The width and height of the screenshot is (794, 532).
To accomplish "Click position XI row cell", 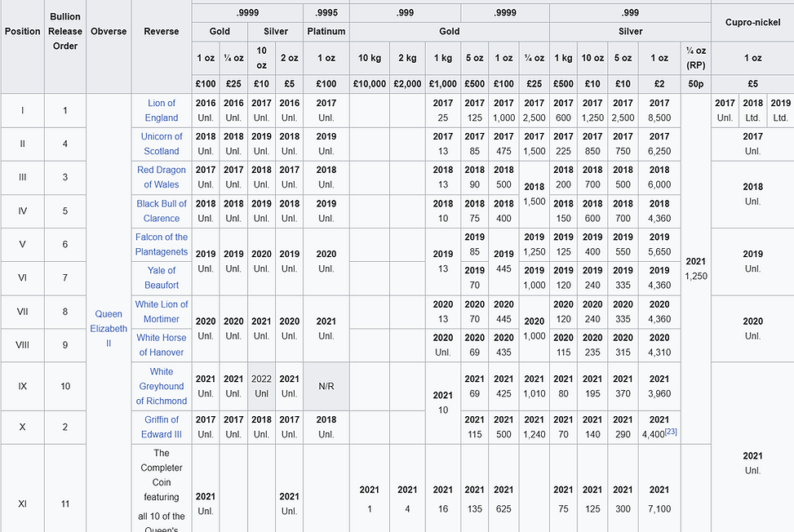I will (x=22, y=503).
